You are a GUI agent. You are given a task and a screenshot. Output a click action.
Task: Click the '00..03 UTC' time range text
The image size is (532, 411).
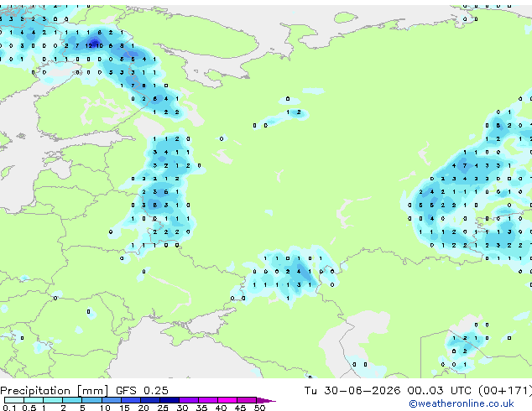pyautogui.click(x=439, y=390)
